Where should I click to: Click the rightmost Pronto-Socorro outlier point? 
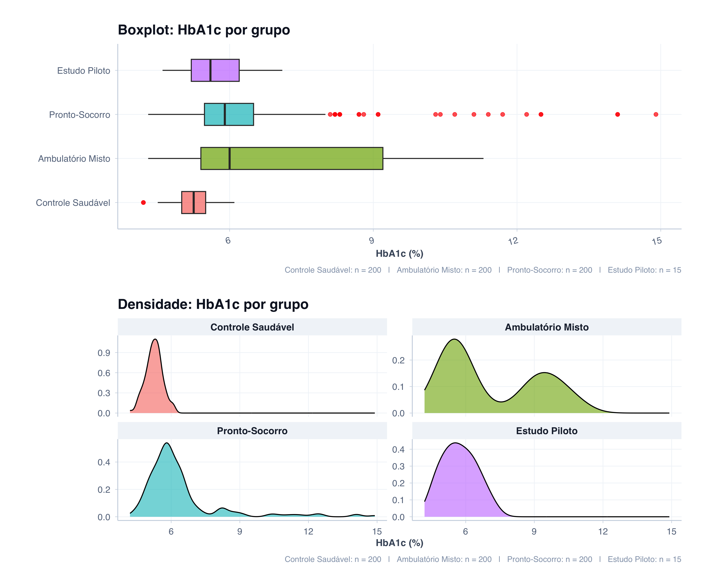[x=656, y=114]
